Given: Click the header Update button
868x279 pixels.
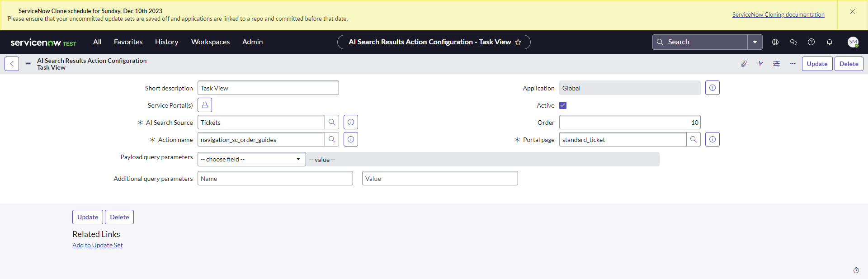Looking at the screenshot, I should pyautogui.click(x=817, y=64).
